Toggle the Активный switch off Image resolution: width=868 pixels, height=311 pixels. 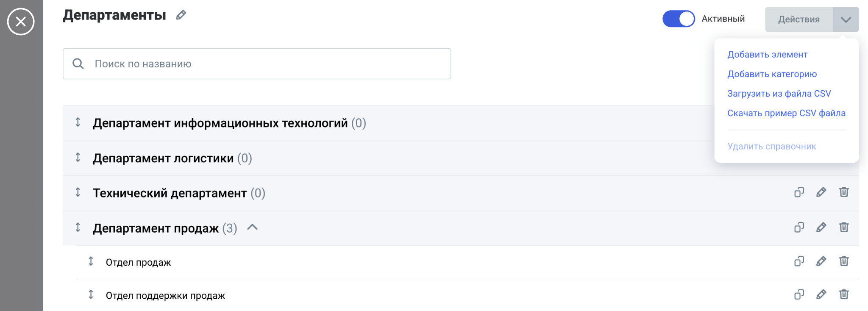coord(679,19)
